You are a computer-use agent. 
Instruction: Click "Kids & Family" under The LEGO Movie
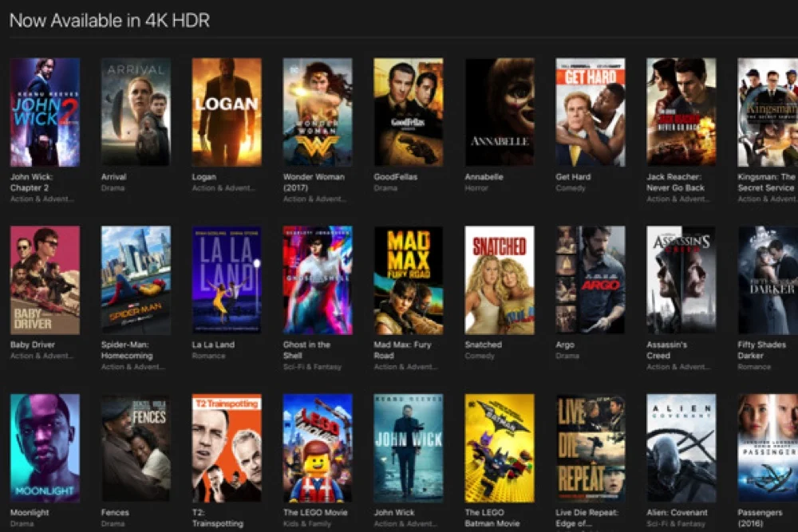307,523
